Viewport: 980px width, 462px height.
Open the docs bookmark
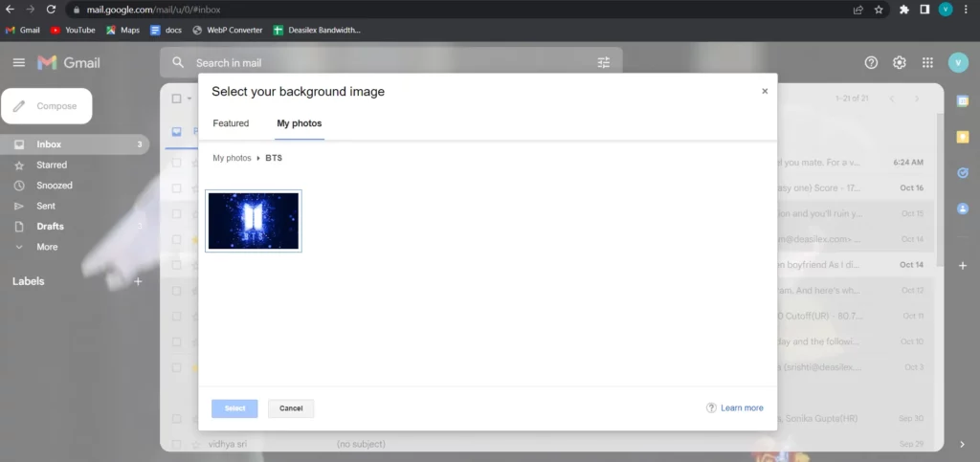point(167,30)
